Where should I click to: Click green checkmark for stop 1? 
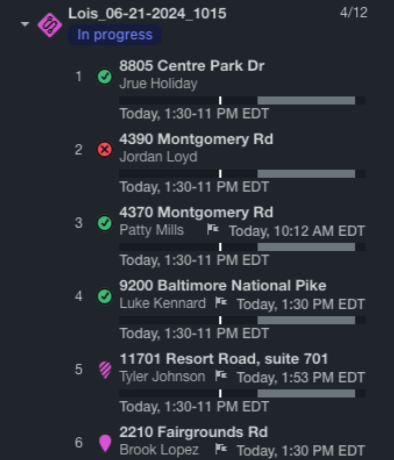click(105, 77)
